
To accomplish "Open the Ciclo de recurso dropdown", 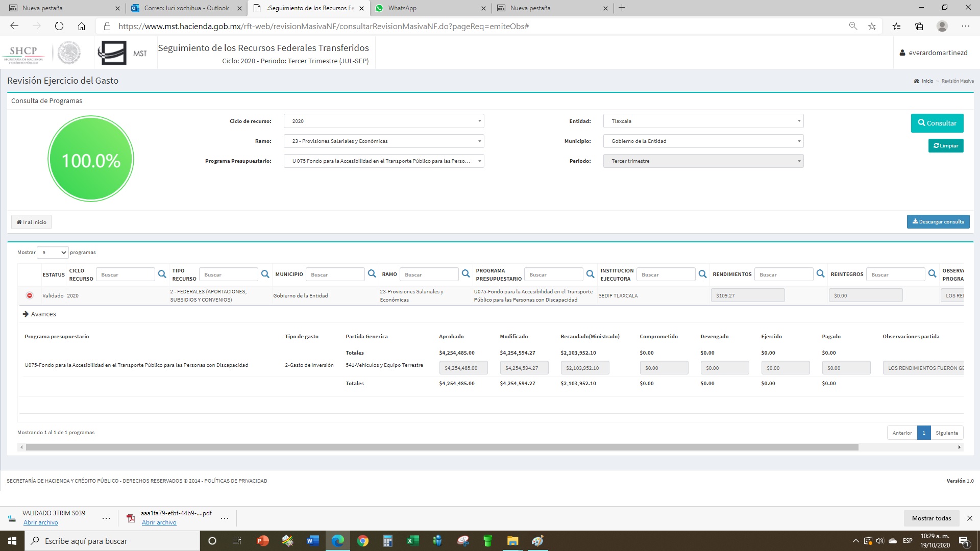I will click(383, 121).
